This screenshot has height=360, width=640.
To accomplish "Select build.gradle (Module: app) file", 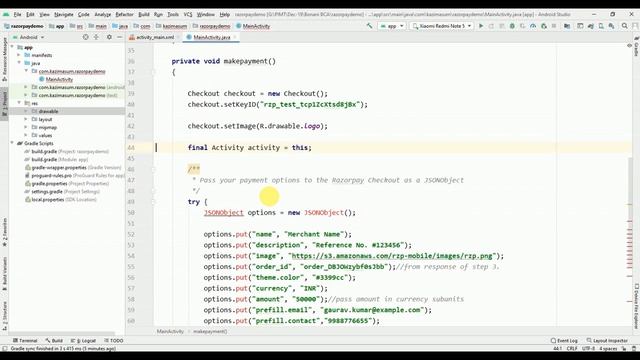I will (60, 159).
